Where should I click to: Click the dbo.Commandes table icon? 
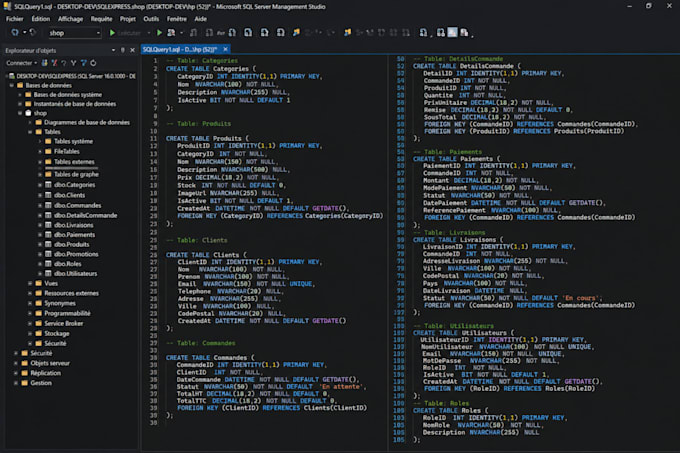49,205
